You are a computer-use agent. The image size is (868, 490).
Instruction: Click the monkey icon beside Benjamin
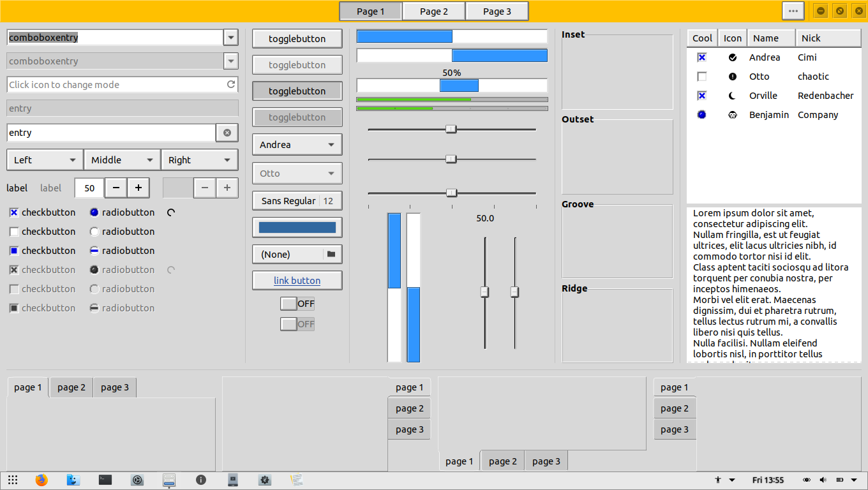pos(731,115)
